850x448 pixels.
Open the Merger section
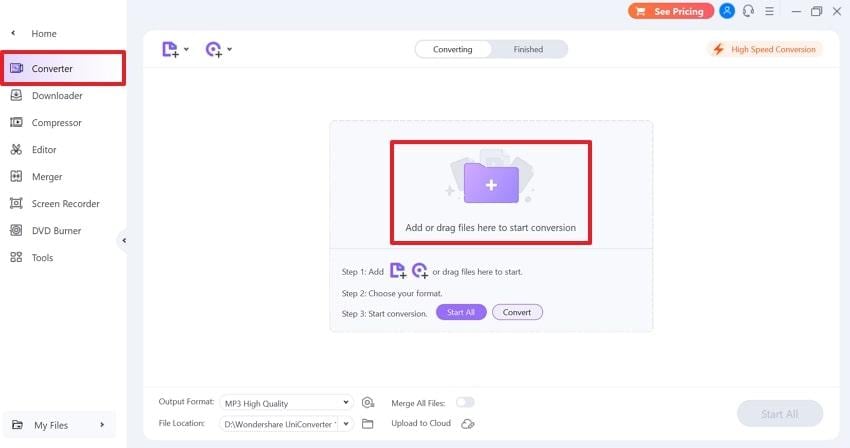click(x=47, y=177)
